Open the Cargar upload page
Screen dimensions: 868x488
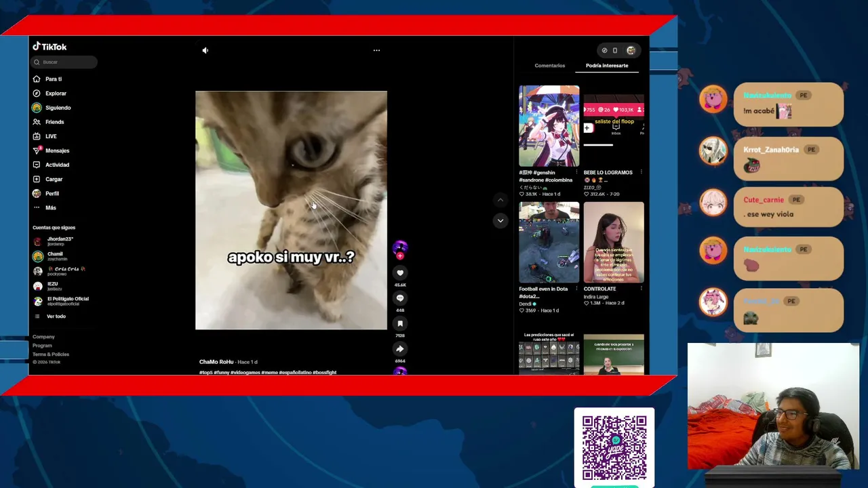pos(47,179)
